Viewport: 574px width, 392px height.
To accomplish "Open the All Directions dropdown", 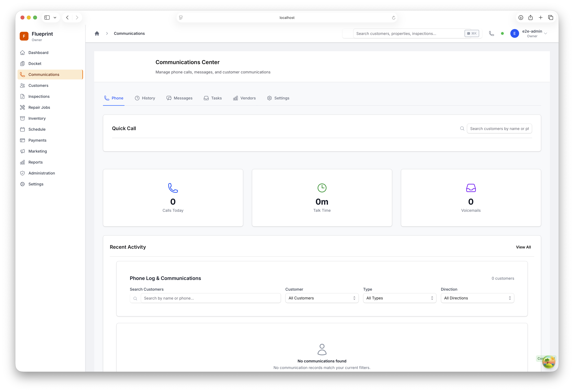I will click(x=477, y=298).
